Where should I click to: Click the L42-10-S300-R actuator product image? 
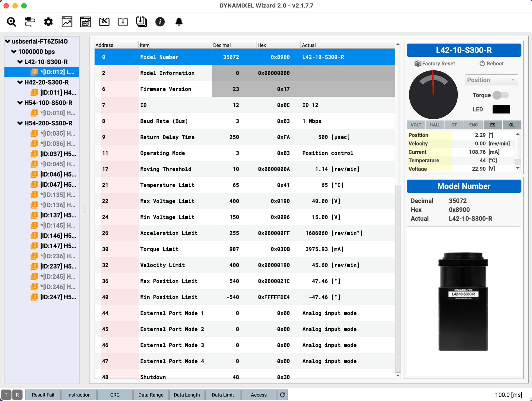[x=463, y=301]
